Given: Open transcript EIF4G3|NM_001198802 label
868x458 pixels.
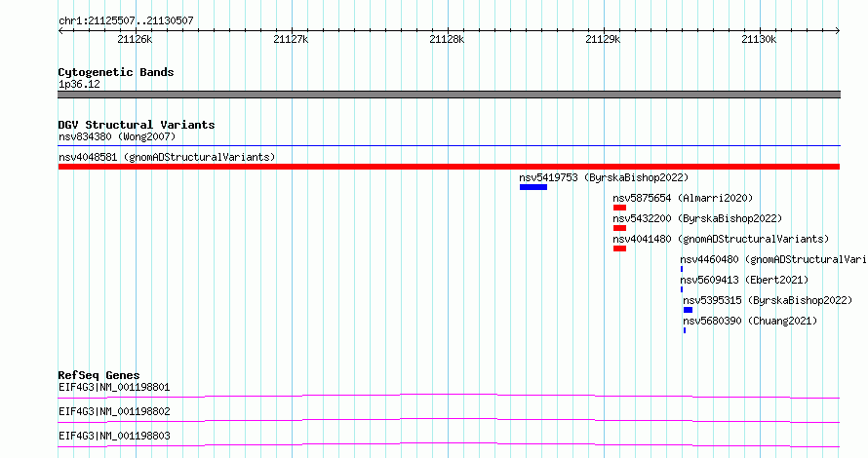Looking at the screenshot, I should pyautogui.click(x=114, y=411).
